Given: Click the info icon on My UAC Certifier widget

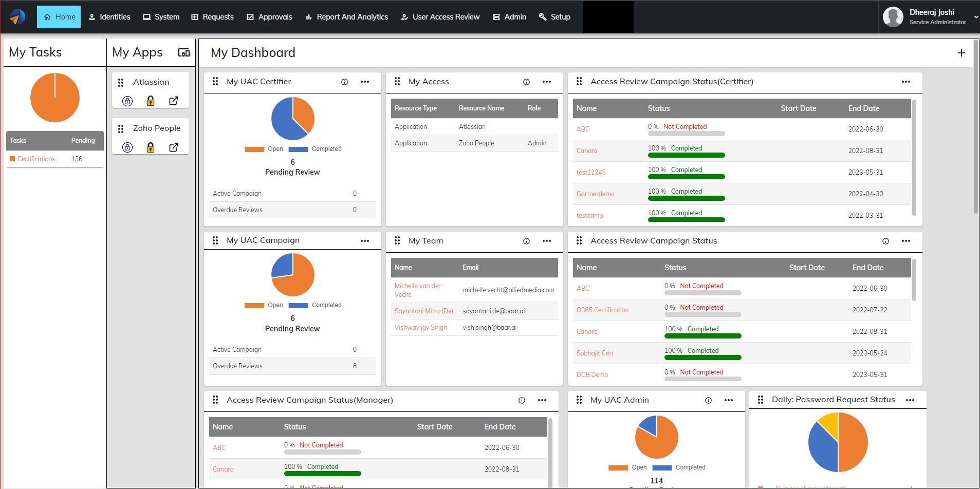Looking at the screenshot, I should tap(344, 82).
